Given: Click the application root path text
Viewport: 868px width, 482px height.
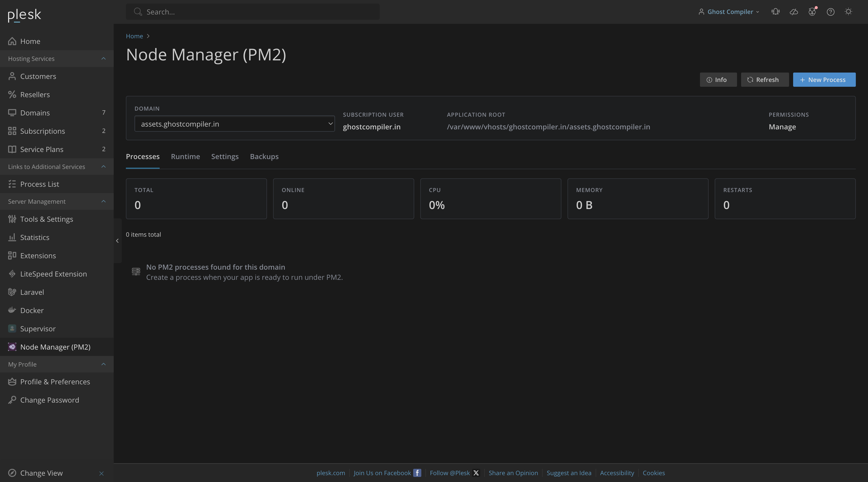Looking at the screenshot, I should click(548, 127).
